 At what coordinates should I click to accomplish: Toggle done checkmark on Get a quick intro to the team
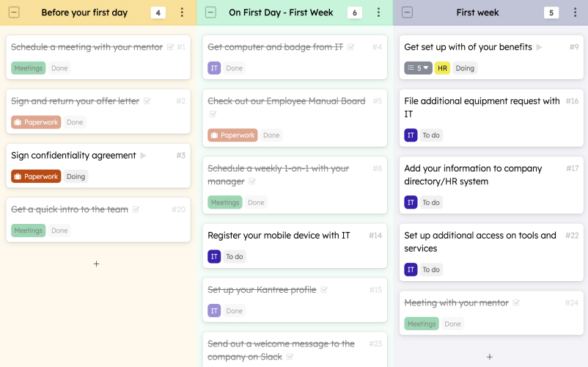136,209
